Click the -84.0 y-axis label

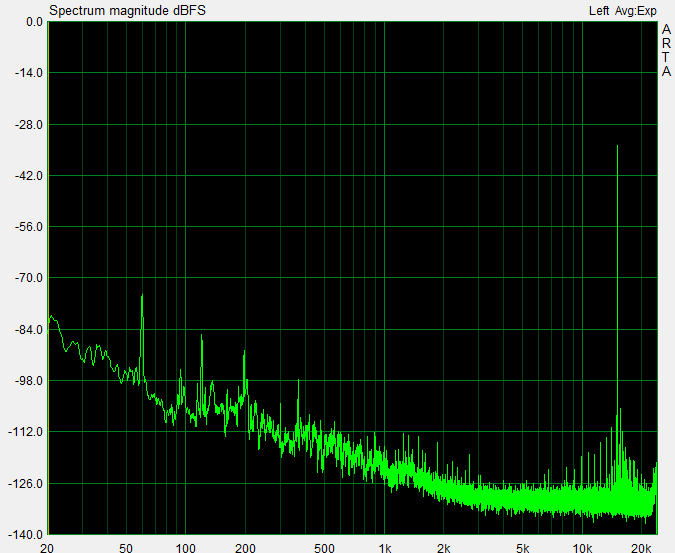(x=29, y=330)
